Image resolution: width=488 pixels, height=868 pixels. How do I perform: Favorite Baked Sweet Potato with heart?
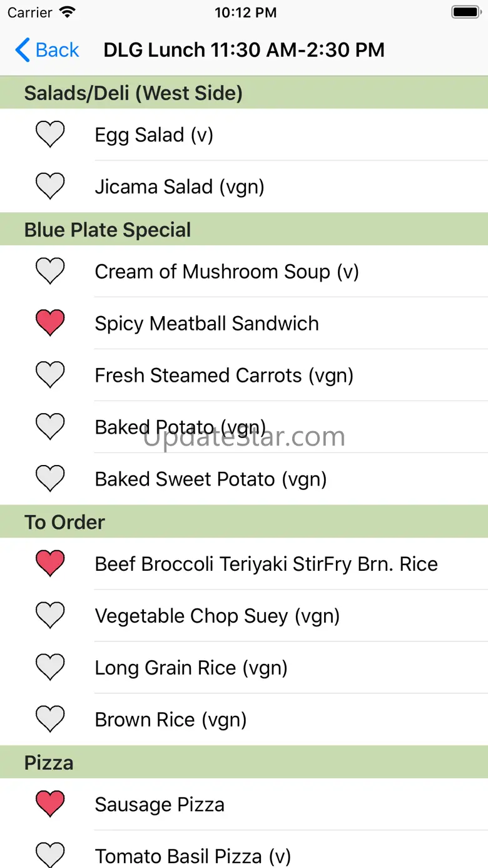coord(50,479)
